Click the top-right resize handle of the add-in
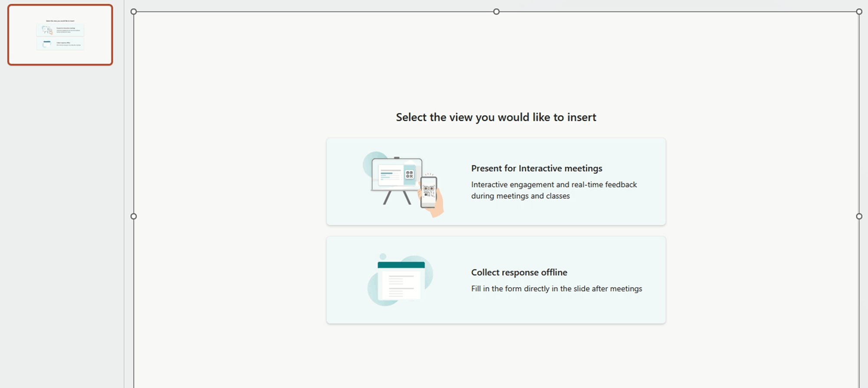 859,12
